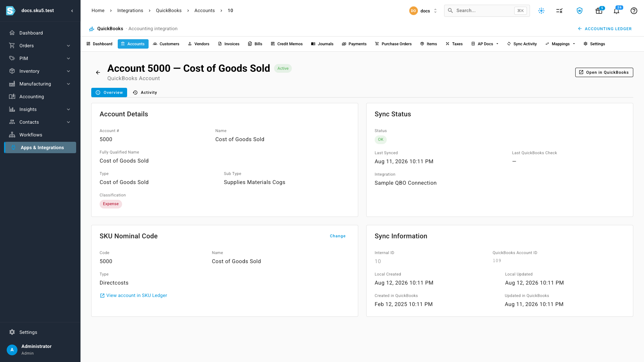Click the Active status badge
Screen dimensions: 644x362
coord(283,68)
